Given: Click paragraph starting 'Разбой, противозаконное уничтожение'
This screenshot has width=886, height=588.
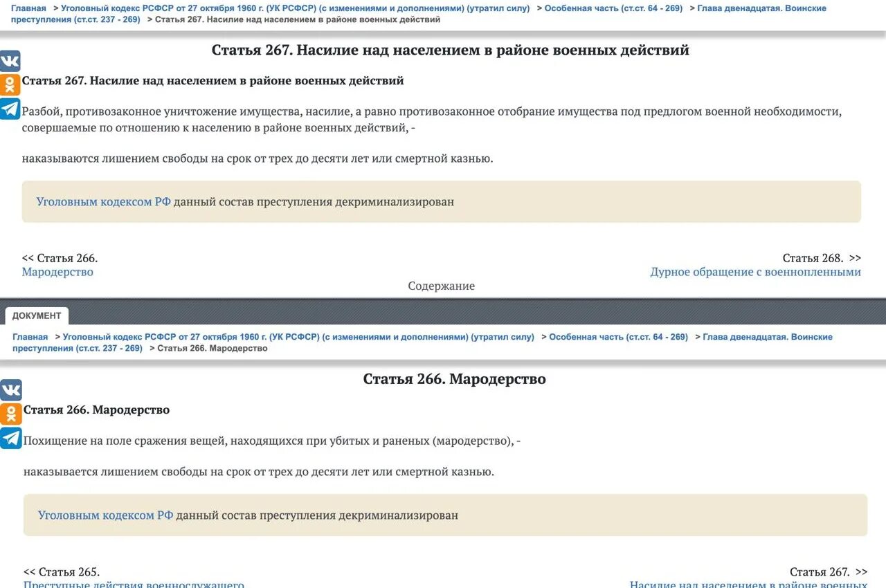Looking at the screenshot, I should coord(432,120).
